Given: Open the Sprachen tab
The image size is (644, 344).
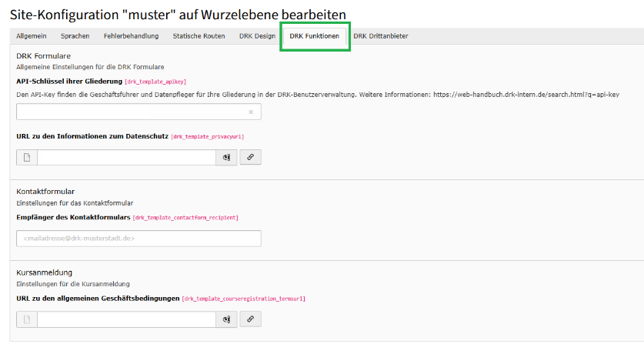Looking at the screenshot, I should click(x=75, y=36).
